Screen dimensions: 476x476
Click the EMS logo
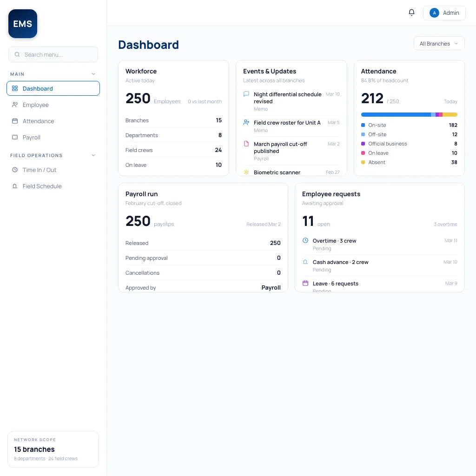(x=23, y=24)
